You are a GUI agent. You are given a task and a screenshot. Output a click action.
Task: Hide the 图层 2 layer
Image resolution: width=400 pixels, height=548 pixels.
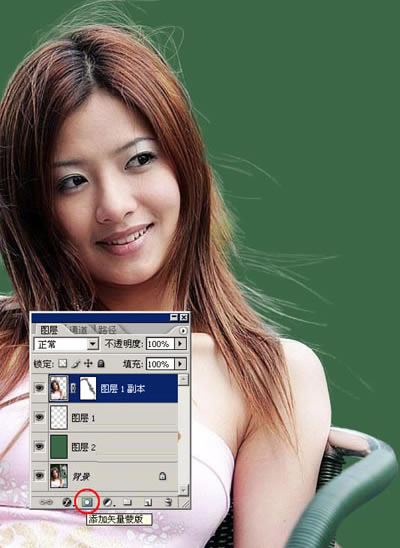[x=39, y=446]
